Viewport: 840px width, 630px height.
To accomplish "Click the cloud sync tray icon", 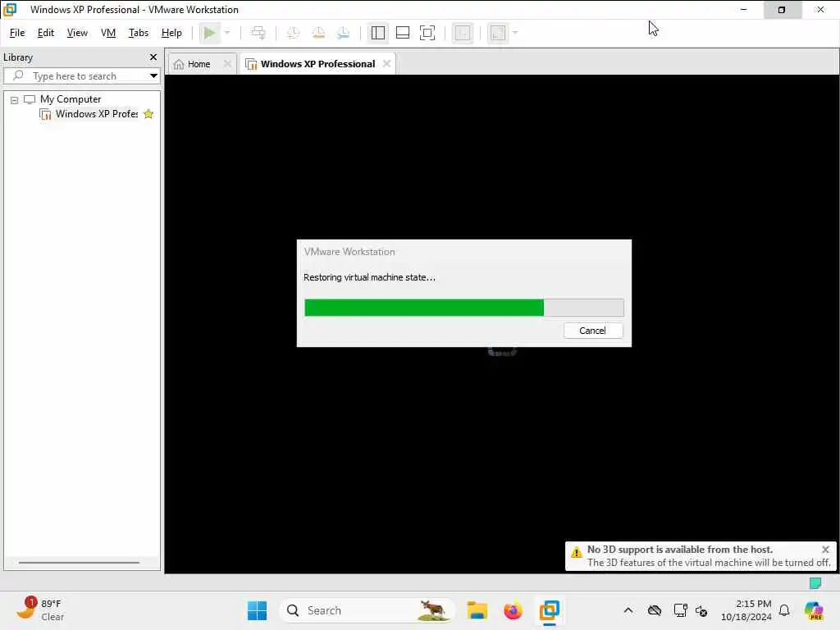I will pos(655,610).
